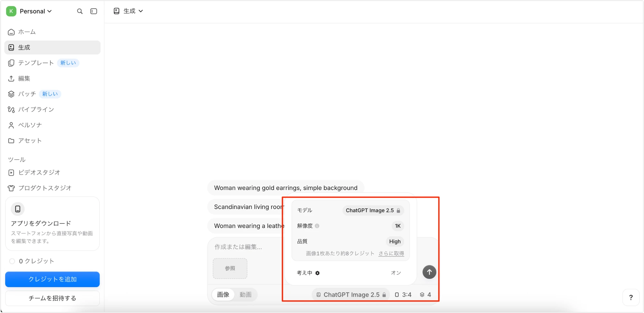Open the モデル ChatGPT Image 2.5 selector

tap(373, 211)
